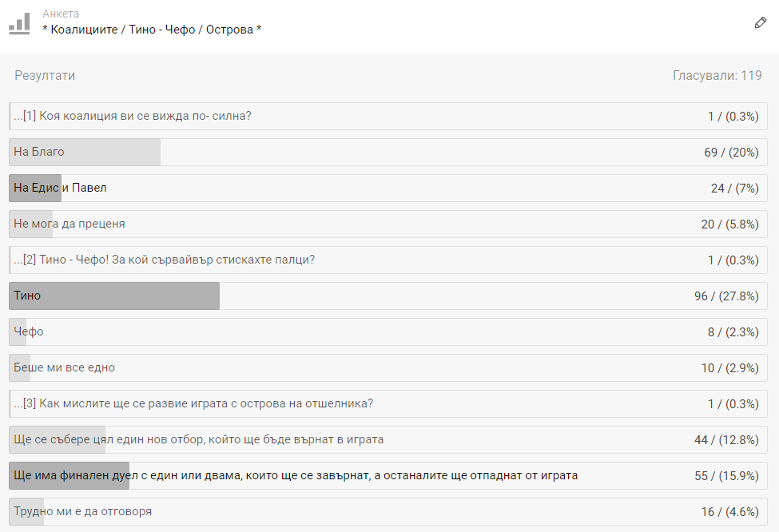Click the poll bar-chart icon
779x532 pixels.
click(x=20, y=22)
